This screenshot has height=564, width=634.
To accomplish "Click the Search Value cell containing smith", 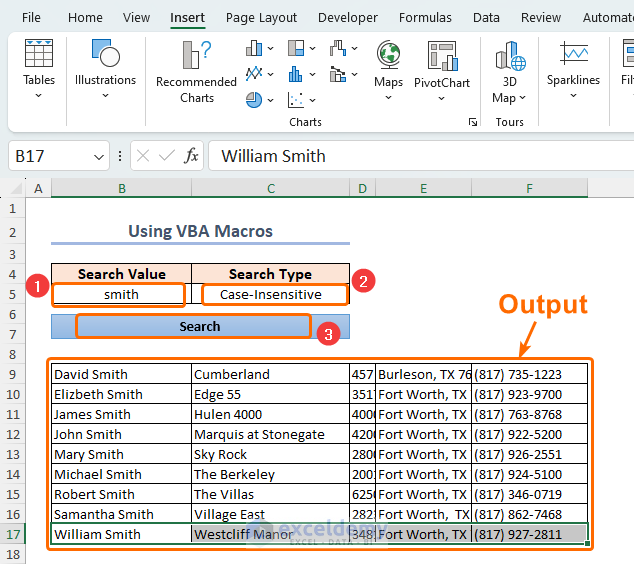I will (x=121, y=294).
